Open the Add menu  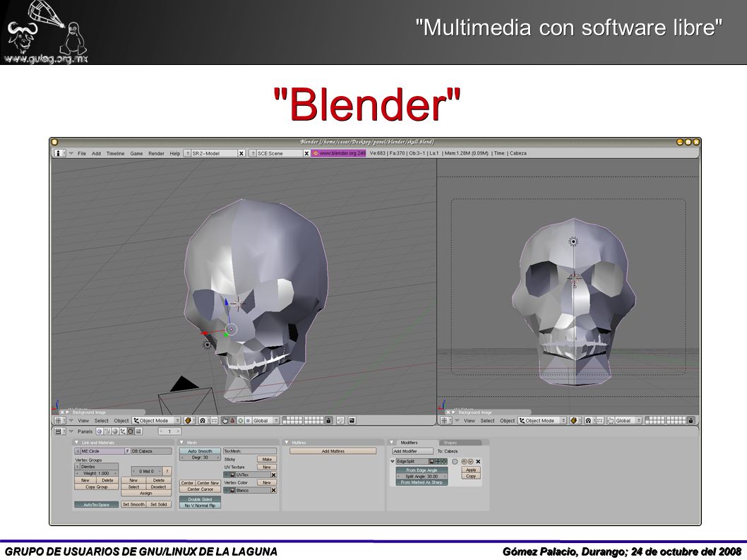pos(96,153)
